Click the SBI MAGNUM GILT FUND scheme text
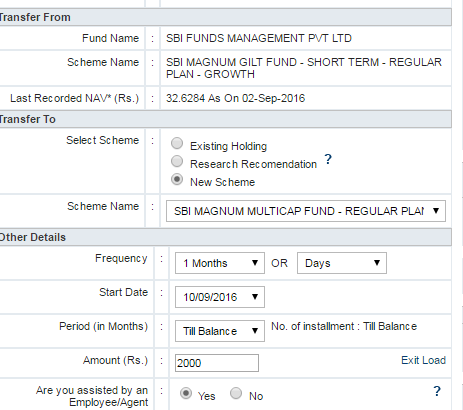Image resolution: width=463 pixels, height=410 pixels. coord(304,68)
